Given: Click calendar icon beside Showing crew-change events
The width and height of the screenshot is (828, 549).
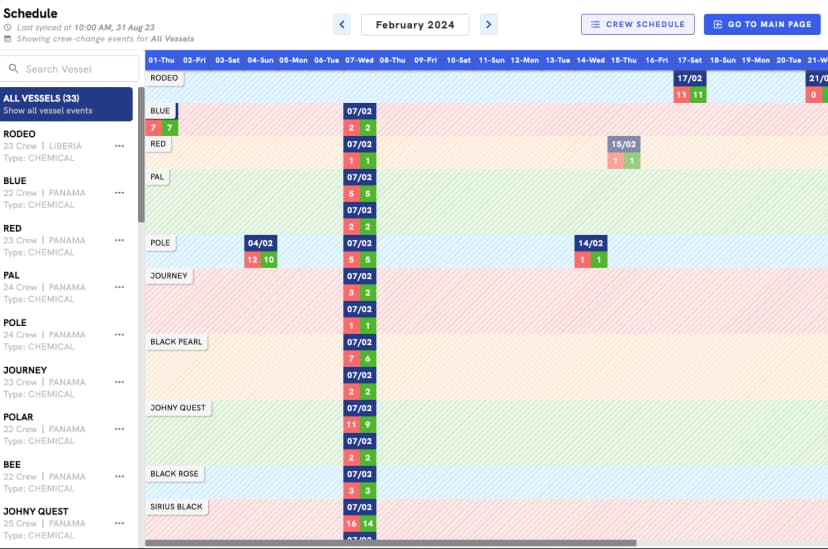Looking at the screenshot, I should point(7,39).
